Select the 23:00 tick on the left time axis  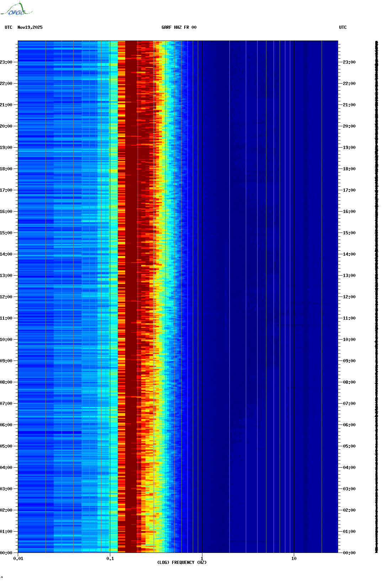6,62
